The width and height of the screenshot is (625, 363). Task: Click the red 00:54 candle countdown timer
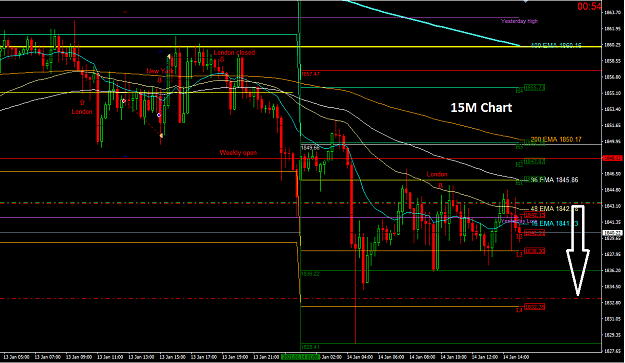[x=589, y=6]
